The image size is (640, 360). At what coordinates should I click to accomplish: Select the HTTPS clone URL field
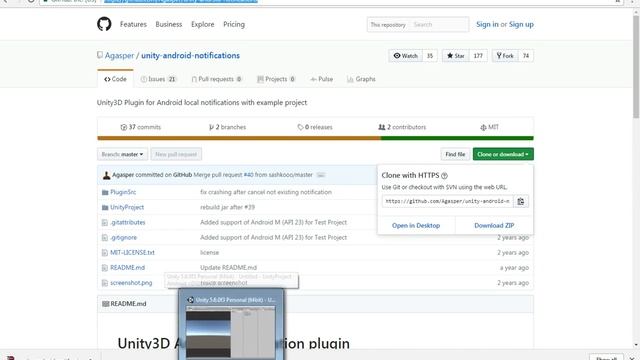pyautogui.click(x=447, y=201)
